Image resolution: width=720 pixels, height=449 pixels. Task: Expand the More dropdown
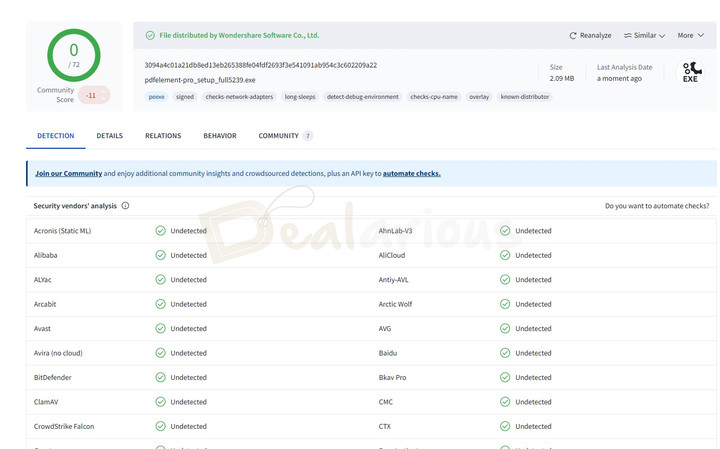tap(691, 35)
